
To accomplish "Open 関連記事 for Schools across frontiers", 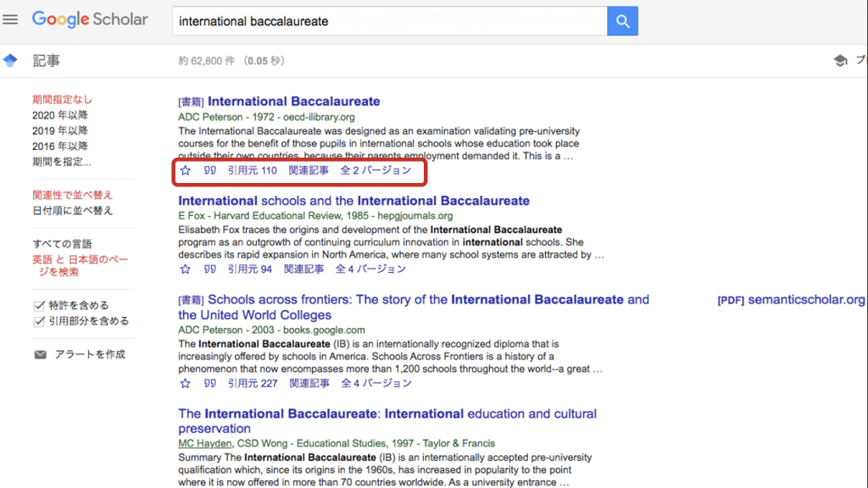I will pyautogui.click(x=309, y=384).
